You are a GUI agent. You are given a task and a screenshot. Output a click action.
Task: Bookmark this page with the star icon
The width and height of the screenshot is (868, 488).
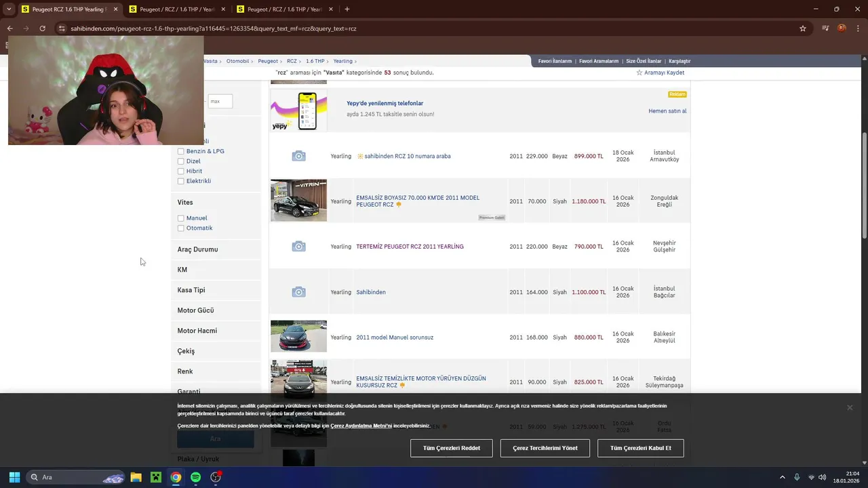click(x=803, y=28)
